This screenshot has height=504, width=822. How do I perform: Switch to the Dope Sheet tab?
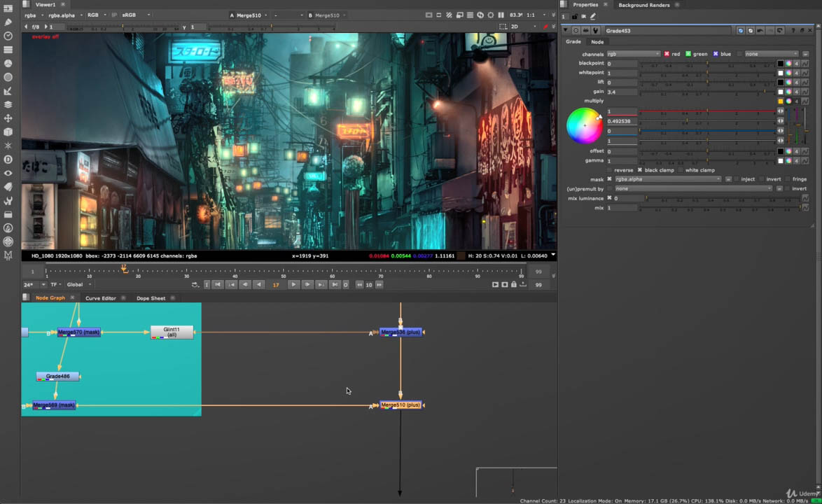pos(151,298)
